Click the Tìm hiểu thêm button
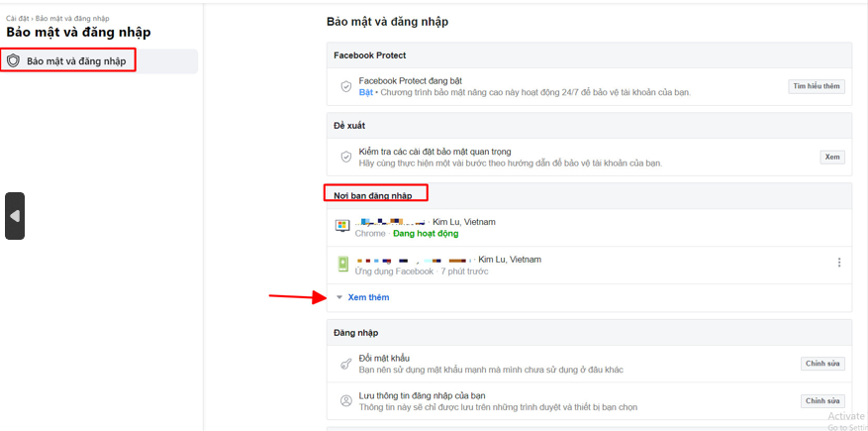868x431 pixels. coord(817,86)
